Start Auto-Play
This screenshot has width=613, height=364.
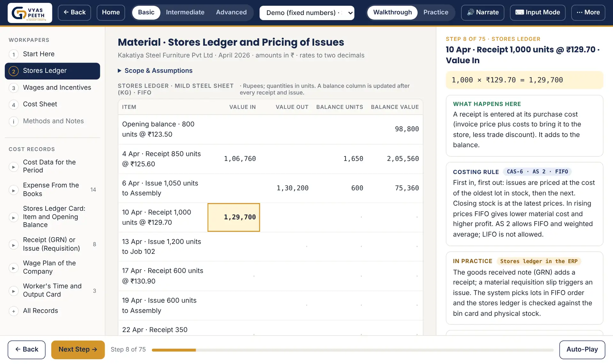(x=582, y=350)
